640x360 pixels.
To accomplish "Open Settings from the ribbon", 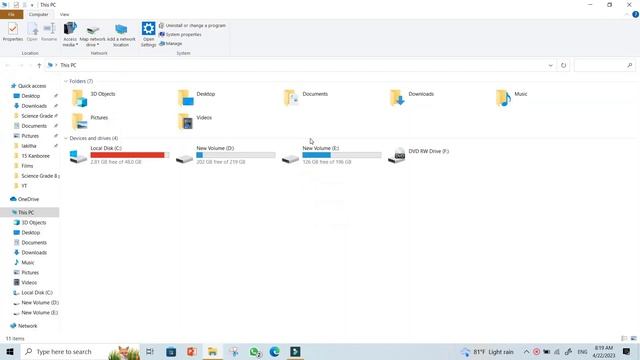I will [149, 34].
